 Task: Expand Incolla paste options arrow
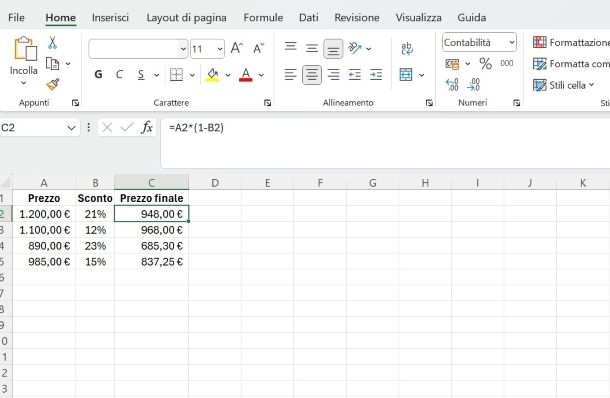(x=23, y=83)
